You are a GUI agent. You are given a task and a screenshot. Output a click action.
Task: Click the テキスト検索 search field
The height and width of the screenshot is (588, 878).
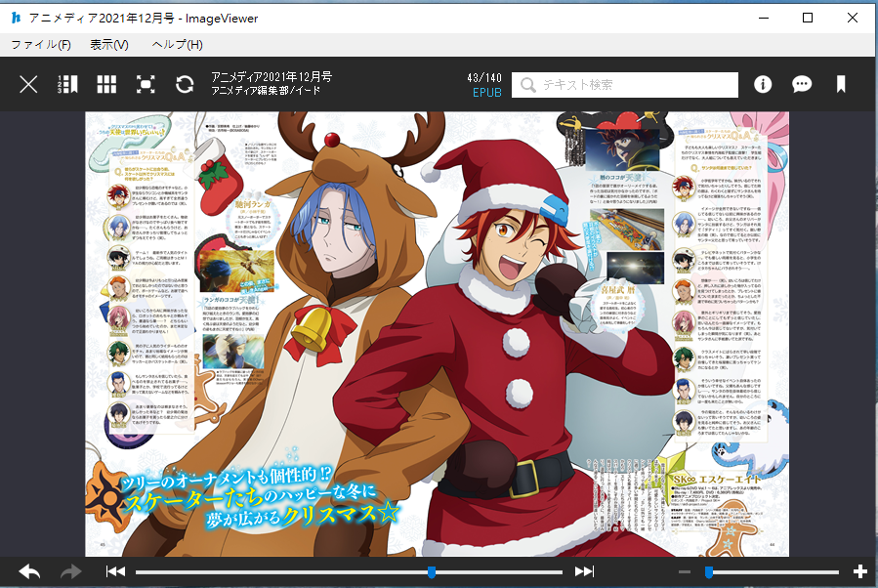coord(625,85)
